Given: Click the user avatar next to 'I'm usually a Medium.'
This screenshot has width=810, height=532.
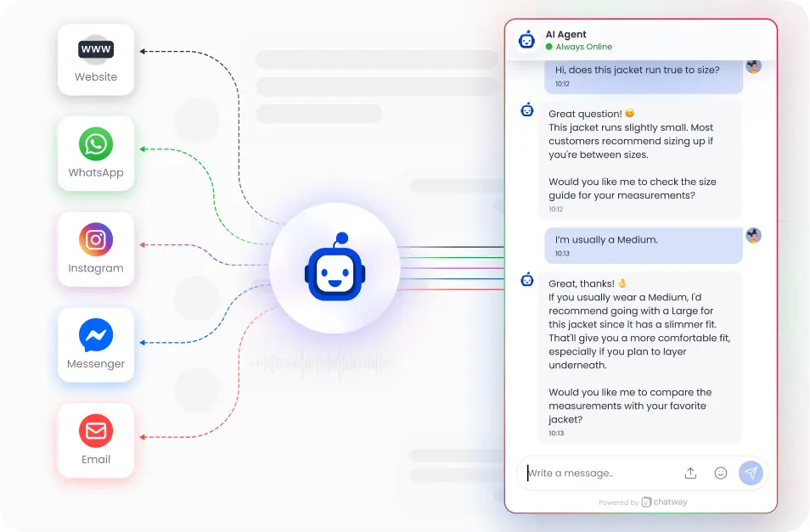Looking at the screenshot, I should (754, 235).
